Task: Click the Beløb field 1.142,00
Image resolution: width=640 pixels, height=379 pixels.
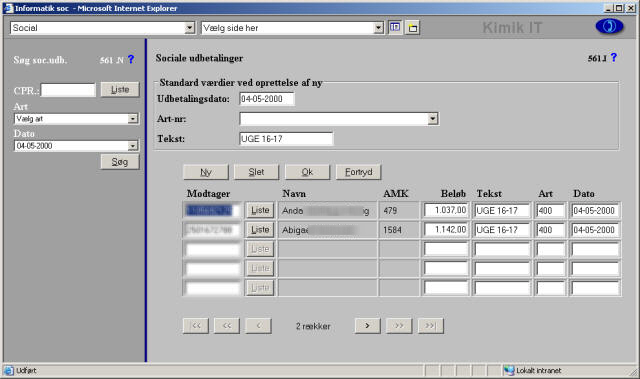Action: pos(446,230)
